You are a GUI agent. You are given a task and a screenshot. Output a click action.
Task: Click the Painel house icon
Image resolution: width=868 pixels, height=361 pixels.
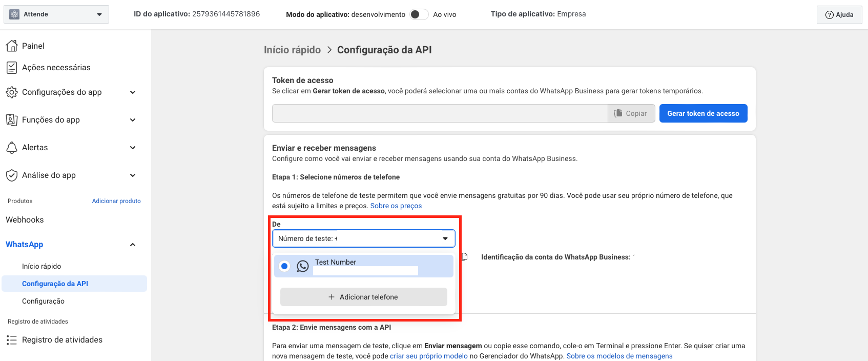(x=12, y=46)
